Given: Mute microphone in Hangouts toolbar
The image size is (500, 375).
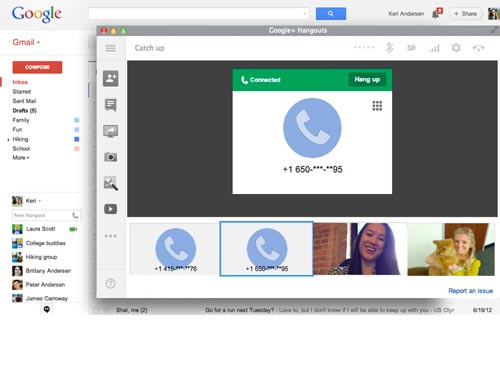Looking at the screenshot, I should 389,48.
